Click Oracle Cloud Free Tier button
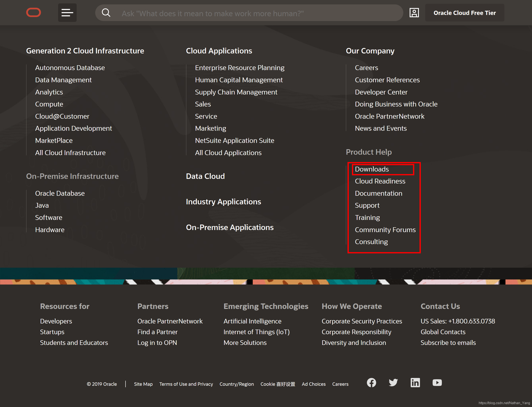532x407 pixels. 464,13
